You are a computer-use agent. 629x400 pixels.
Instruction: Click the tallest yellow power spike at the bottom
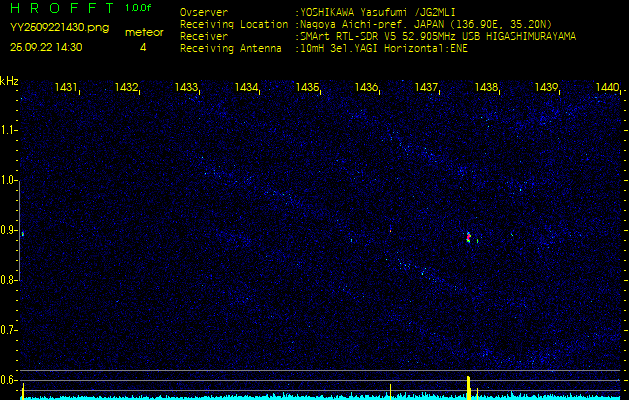[x=468, y=388]
